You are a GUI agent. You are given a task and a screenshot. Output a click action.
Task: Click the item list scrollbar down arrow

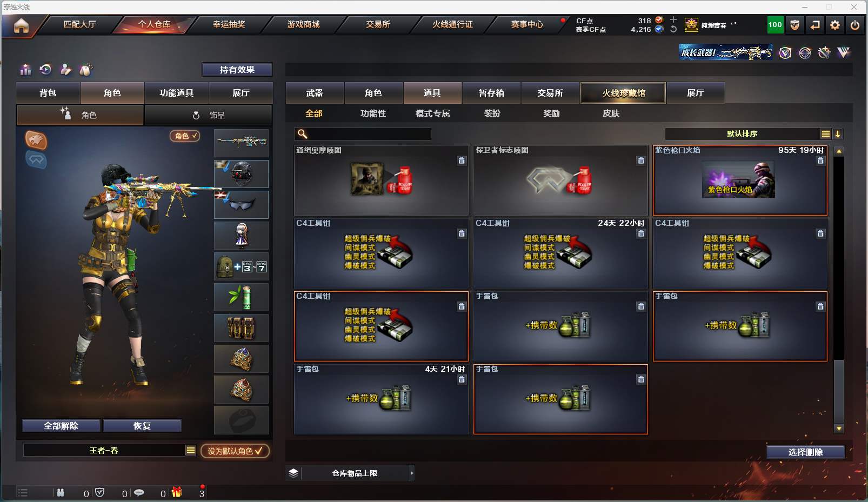(839, 429)
